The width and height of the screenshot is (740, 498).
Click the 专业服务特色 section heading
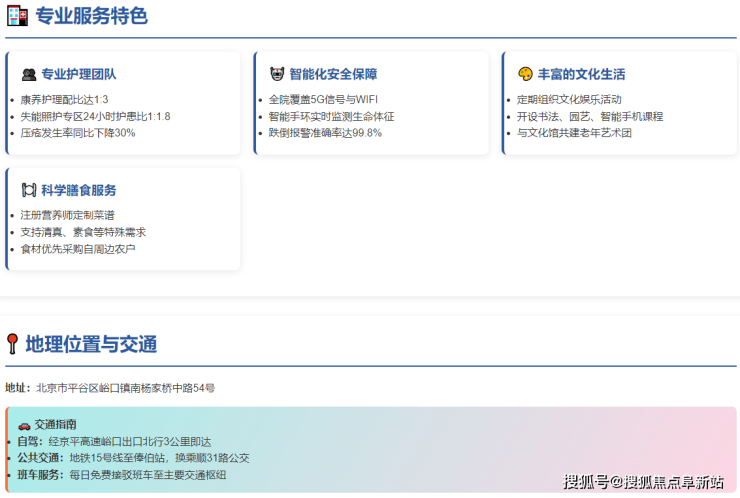pyautogui.click(x=91, y=16)
